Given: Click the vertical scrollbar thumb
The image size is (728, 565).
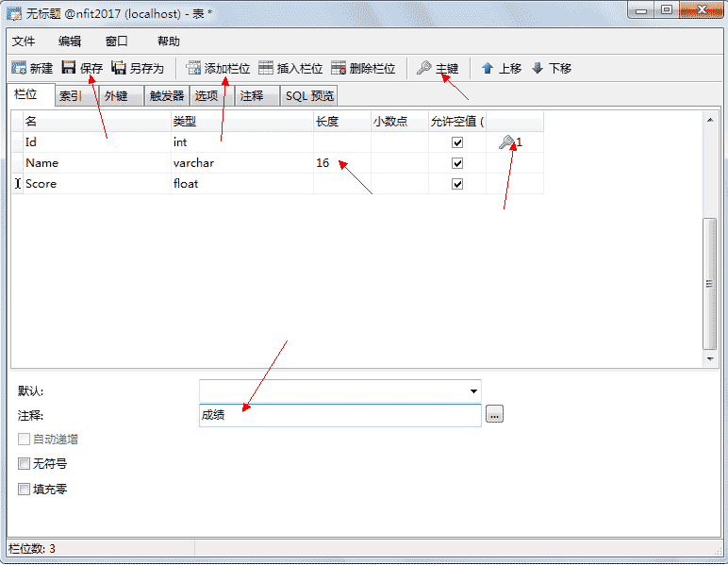Looking at the screenshot, I should tap(709, 284).
